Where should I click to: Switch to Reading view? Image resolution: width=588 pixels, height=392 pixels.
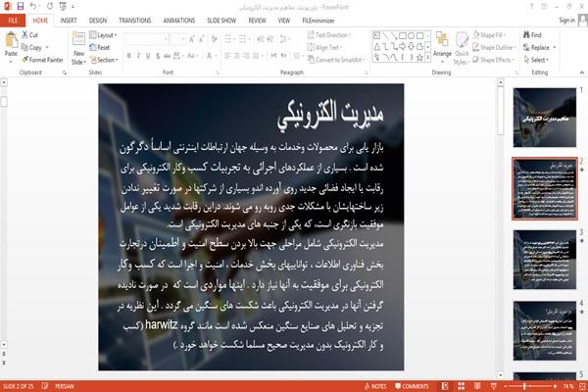pyautogui.click(x=477, y=386)
